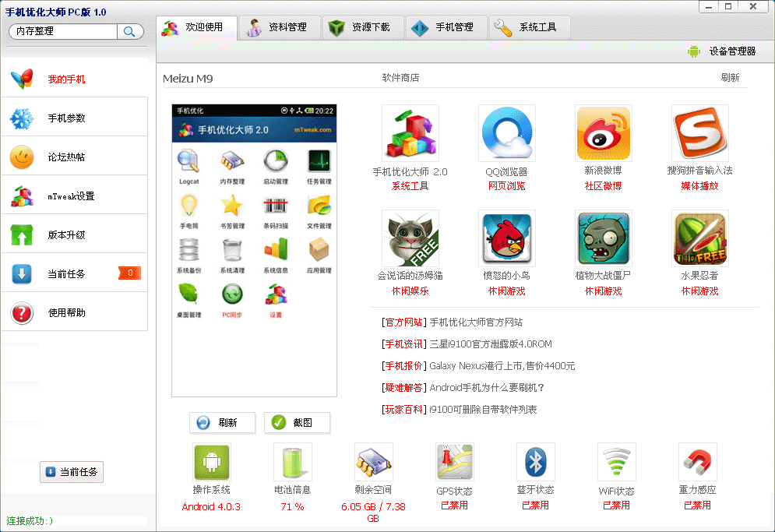Switch to the 欢迎使用 tab
775x532 pixels.
pos(197,28)
